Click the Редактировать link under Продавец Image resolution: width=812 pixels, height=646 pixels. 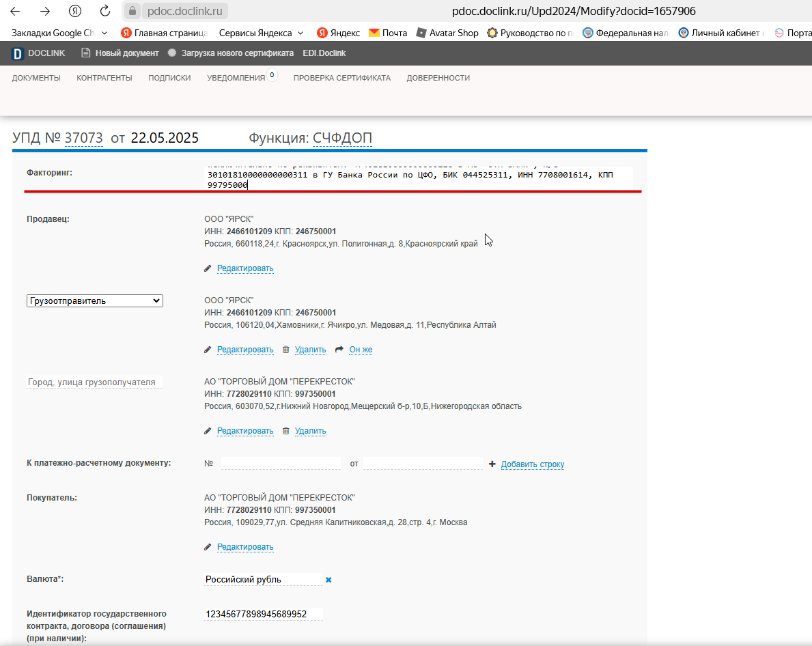tap(245, 268)
